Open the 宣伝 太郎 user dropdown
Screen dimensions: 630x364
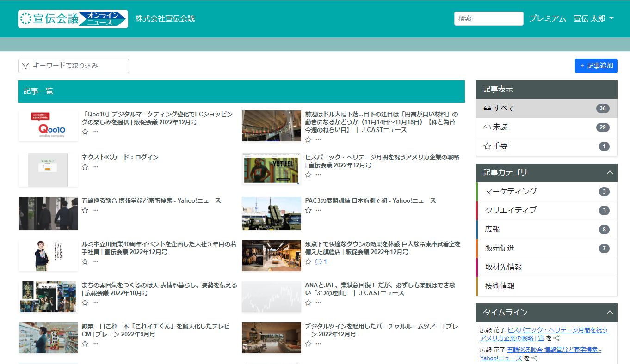tap(593, 19)
